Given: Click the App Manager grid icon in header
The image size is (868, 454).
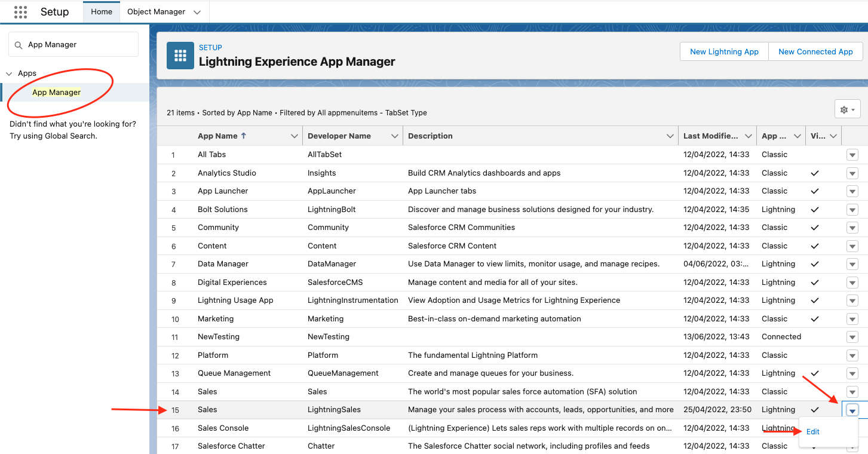Looking at the screenshot, I should click(180, 56).
